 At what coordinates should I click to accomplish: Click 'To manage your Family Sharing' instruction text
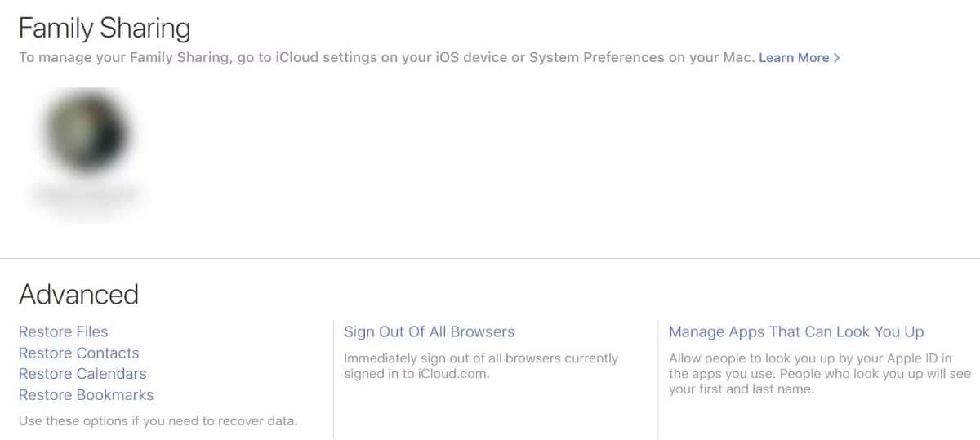click(386, 57)
